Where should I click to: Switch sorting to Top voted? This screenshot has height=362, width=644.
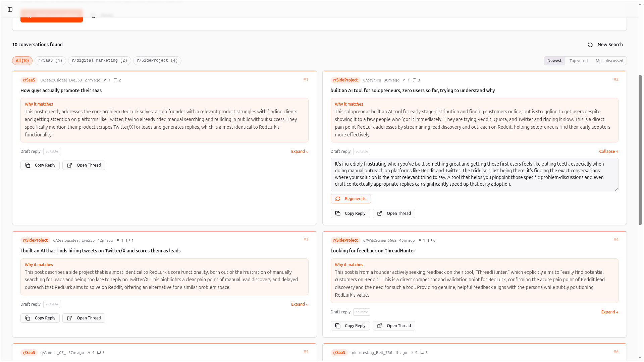coord(578,60)
